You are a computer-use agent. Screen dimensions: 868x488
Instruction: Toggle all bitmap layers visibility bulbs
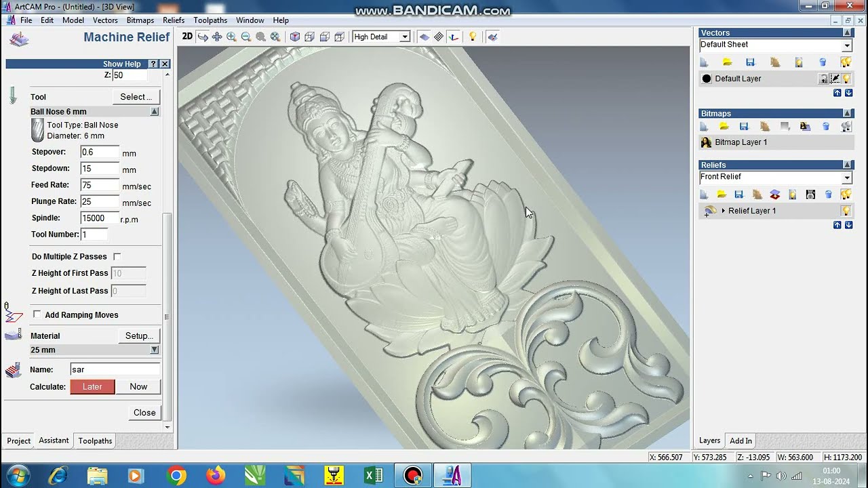pos(846,127)
